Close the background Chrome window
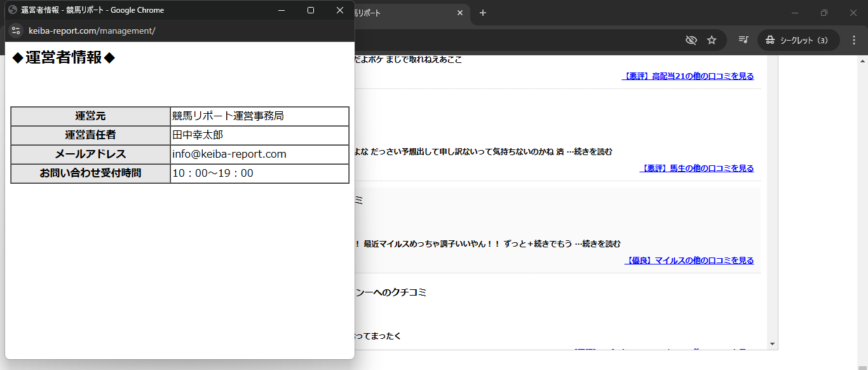This screenshot has height=370, width=868. [x=853, y=13]
